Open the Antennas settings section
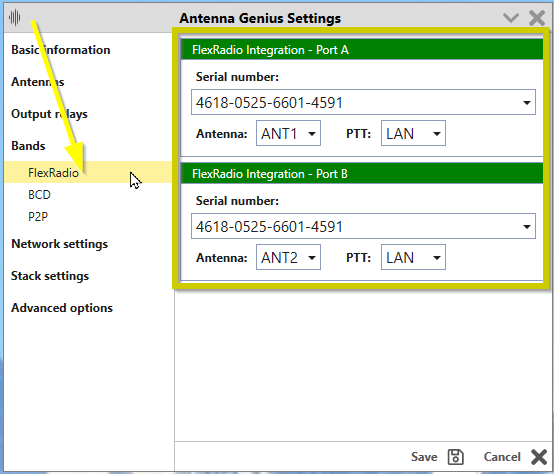The height and width of the screenshot is (474, 554). click(x=38, y=82)
